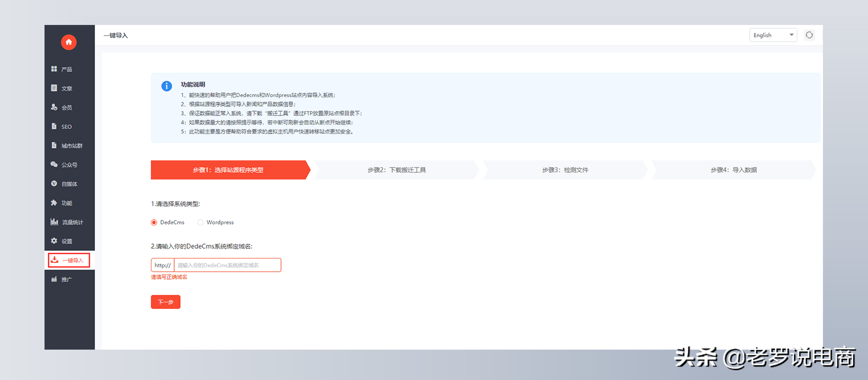
Task: Select 一键导入 one-click import menu
Action: pos(69,260)
